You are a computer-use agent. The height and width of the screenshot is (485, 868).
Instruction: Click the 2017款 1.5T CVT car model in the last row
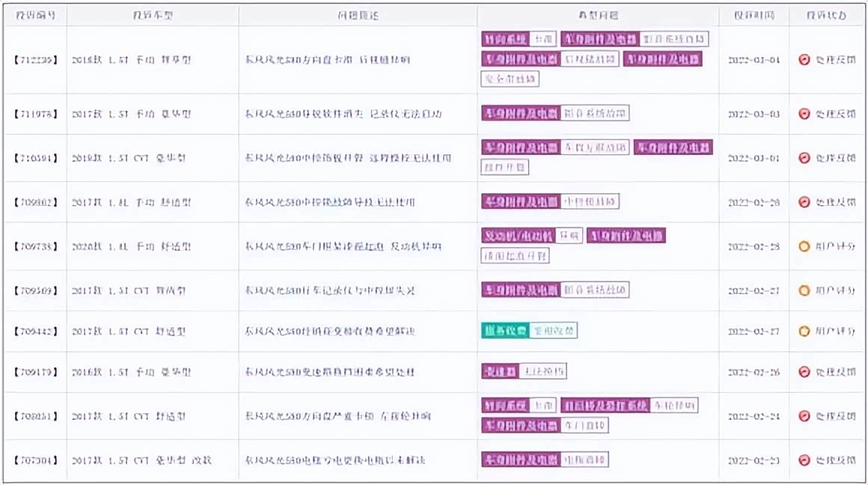pos(141,460)
